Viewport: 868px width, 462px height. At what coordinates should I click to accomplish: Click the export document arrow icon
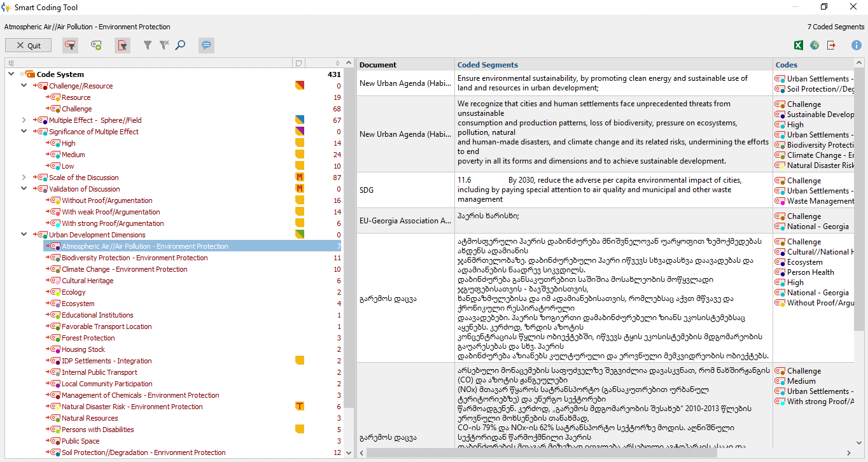tap(831, 45)
